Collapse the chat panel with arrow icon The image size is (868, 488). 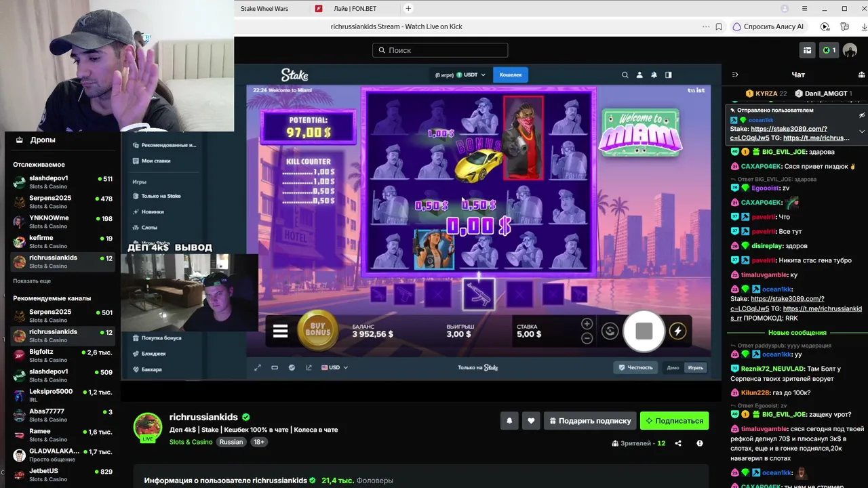pos(734,75)
